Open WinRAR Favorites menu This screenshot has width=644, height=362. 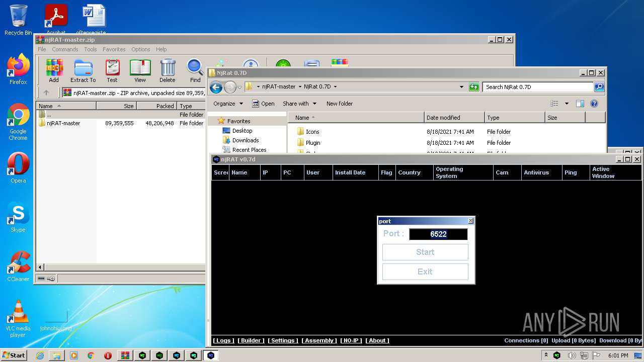(114, 49)
